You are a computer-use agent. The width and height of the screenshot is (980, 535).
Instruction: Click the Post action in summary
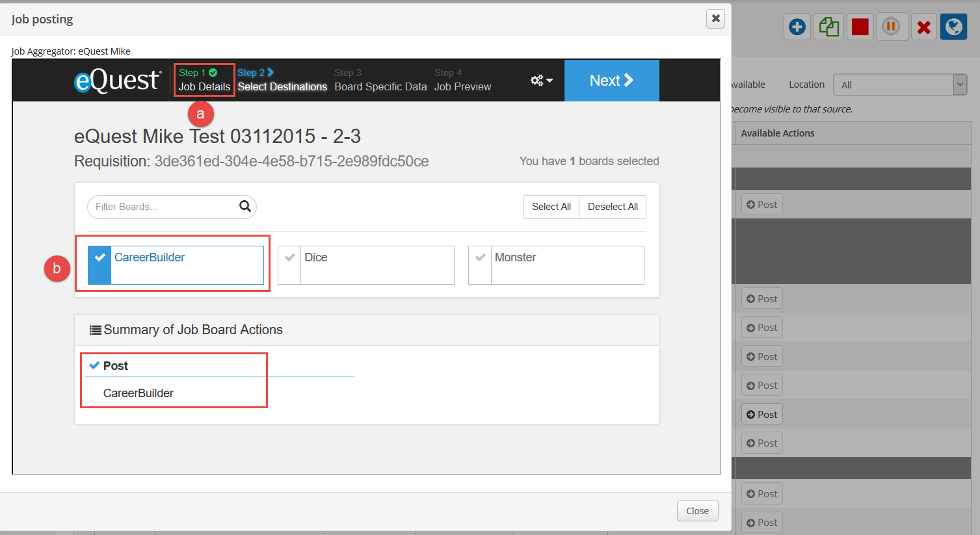[x=109, y=366]
